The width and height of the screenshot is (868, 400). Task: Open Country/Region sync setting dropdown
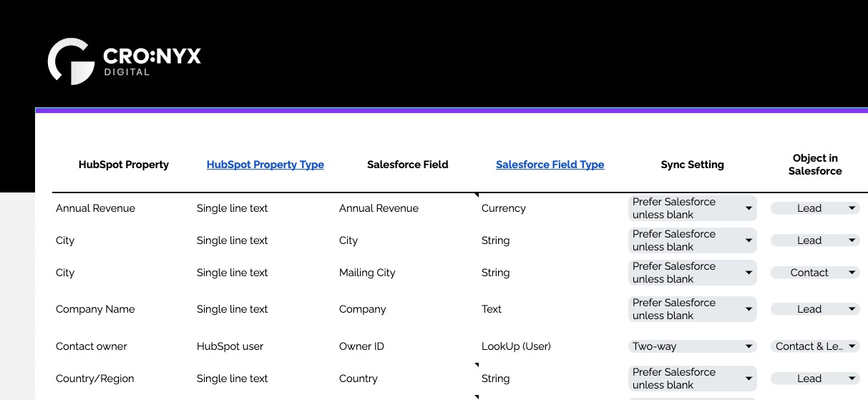[692, 379]
